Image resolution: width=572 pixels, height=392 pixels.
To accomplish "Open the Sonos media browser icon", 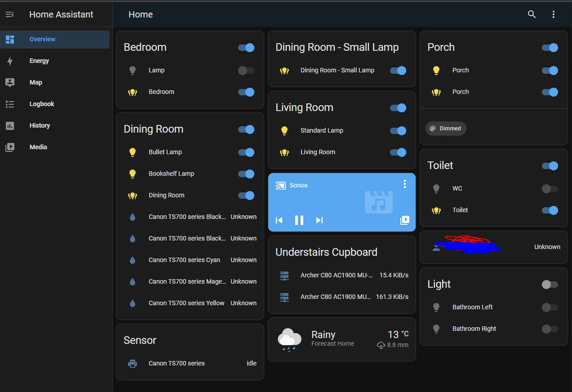I will tap(405, 220).
